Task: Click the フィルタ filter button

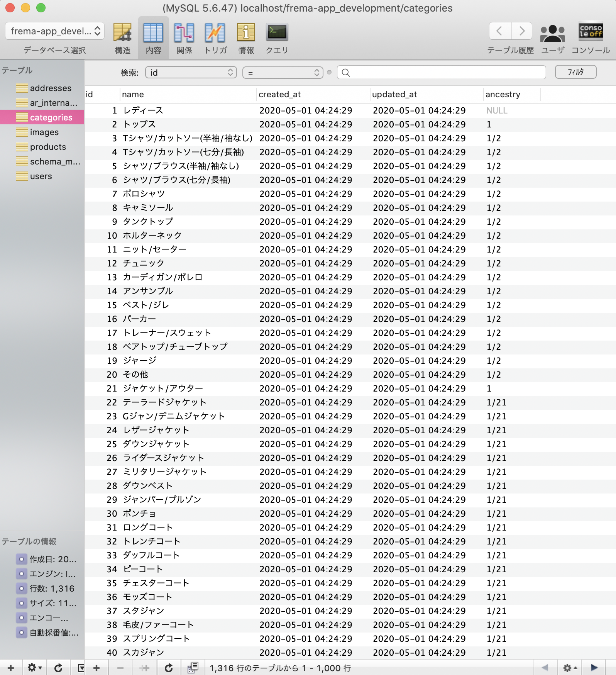Action: coord(575,72)
